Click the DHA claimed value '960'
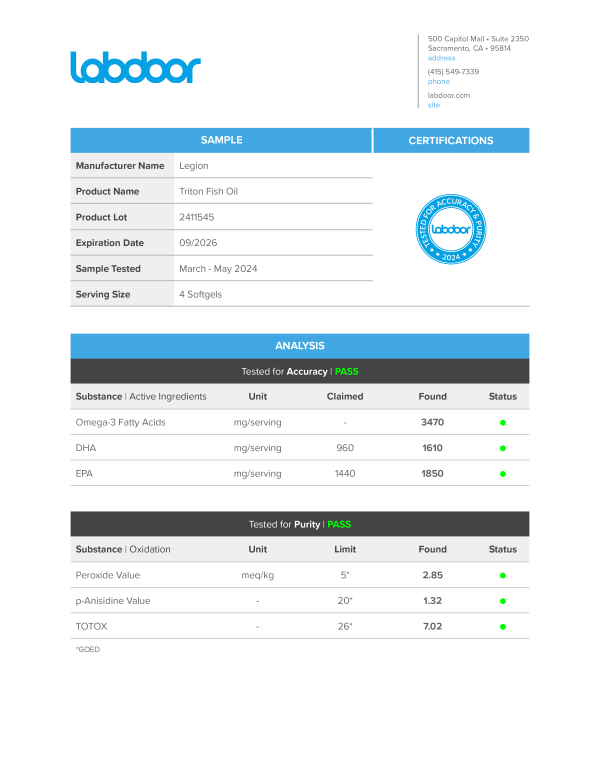 tap(345, 448)
